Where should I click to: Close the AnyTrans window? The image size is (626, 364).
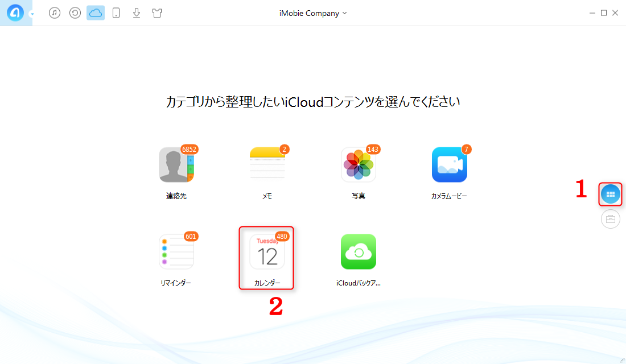pyautogui.click(x=615, y=13)
